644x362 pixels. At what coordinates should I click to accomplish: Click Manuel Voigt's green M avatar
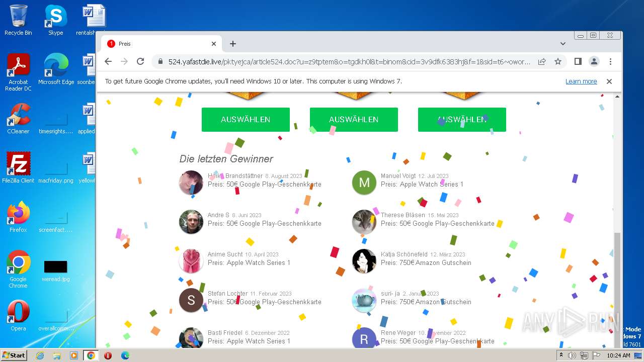click(364, 183)
